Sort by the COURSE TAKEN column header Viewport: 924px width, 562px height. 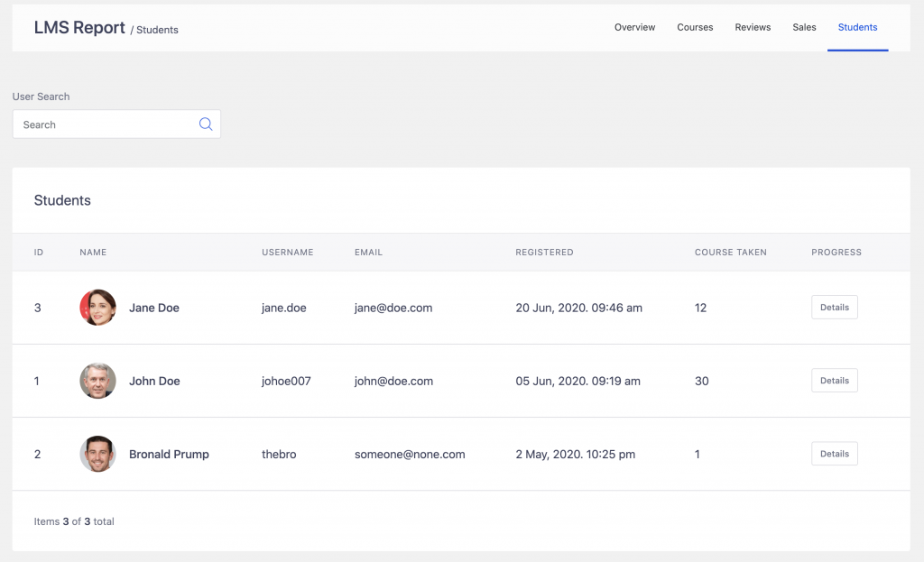coord(731,253)
